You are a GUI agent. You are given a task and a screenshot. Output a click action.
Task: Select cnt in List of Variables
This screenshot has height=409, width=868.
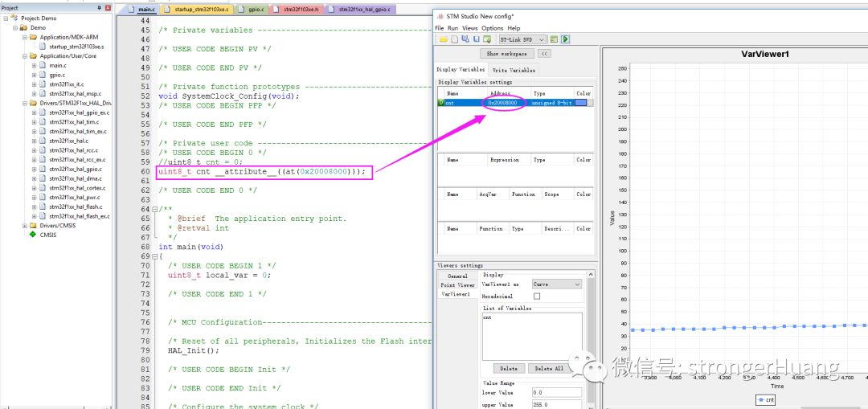487,317
